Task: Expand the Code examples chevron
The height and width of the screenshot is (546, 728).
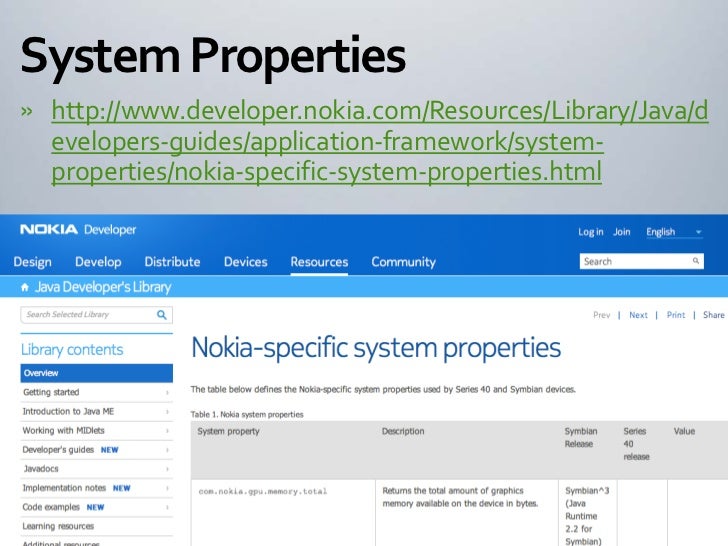Action: pyautogui.click(x=167, y=507)
